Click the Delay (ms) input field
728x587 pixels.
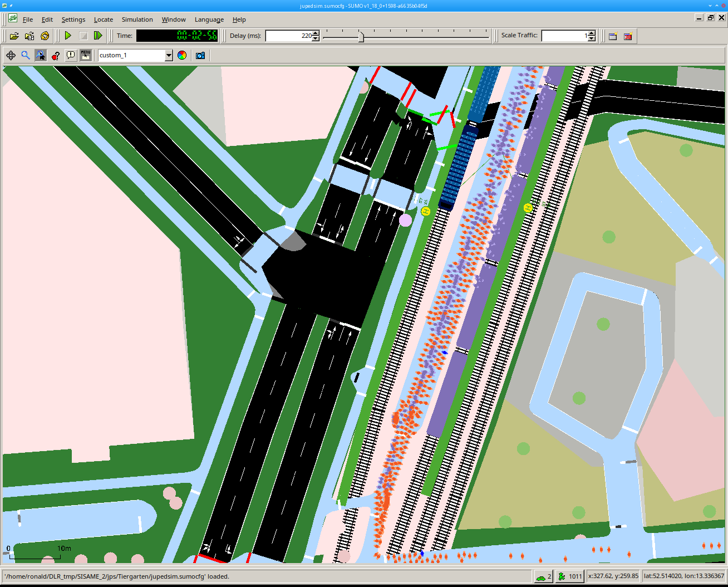288,36
